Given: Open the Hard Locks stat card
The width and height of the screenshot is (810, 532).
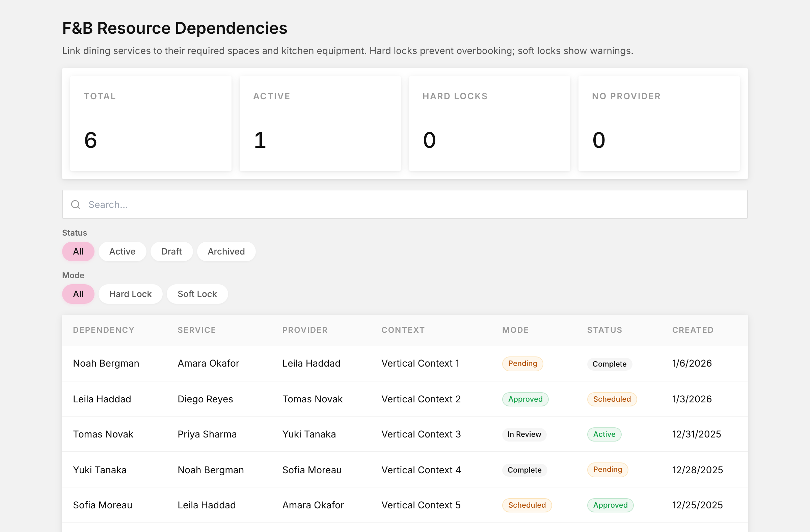Looking at the screenshot, I should point(489,124).
